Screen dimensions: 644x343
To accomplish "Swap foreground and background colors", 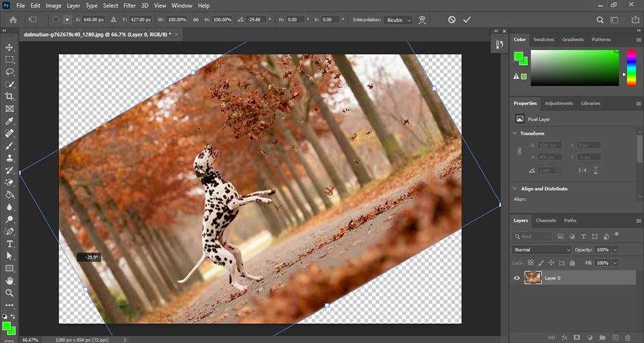I will tap(13, 316).
